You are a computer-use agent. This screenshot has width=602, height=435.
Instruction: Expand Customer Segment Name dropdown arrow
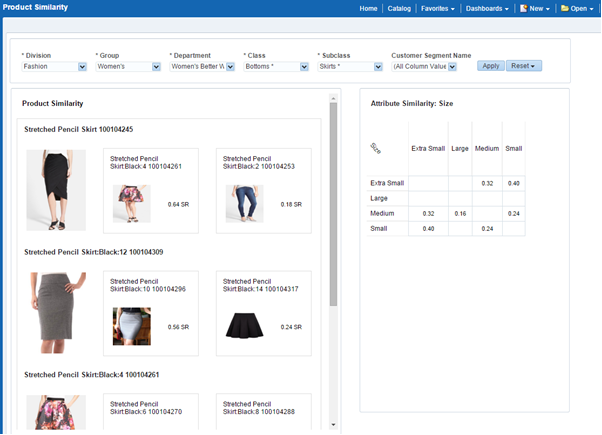click(x=453, y=67)
